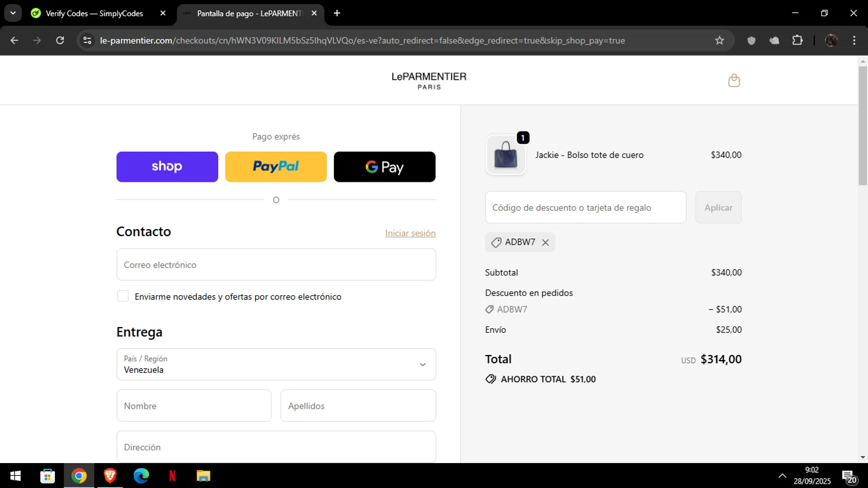Image resolution: width=868 pixels, height=488 pixels.
Task: Click the Dirección input field
Action: 276,447
